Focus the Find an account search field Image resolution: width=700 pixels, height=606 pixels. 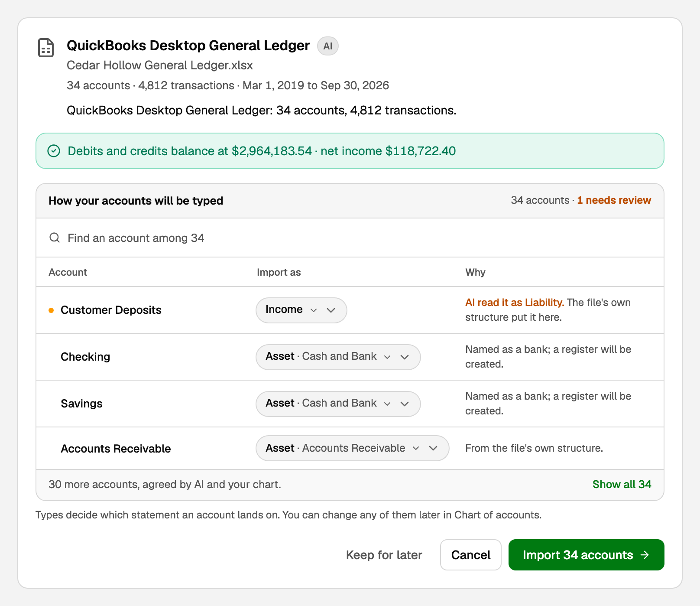(350, 238)
